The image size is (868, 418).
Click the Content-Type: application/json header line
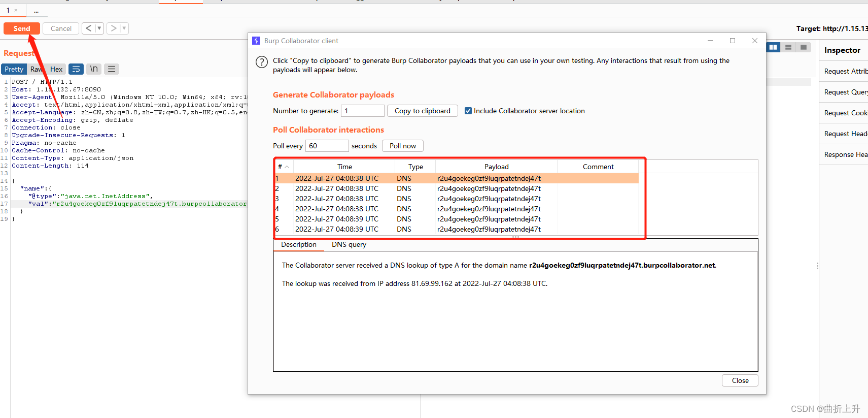(73, 158)
